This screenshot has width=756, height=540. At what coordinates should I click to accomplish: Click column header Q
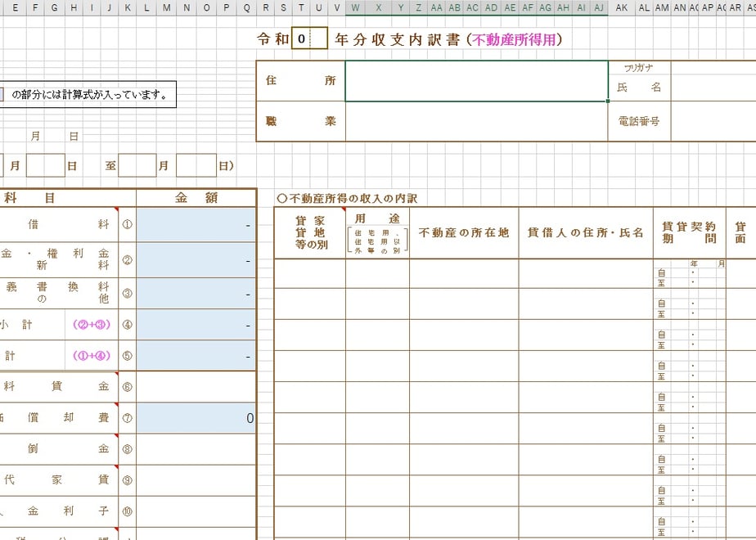(x=247, y=7)
